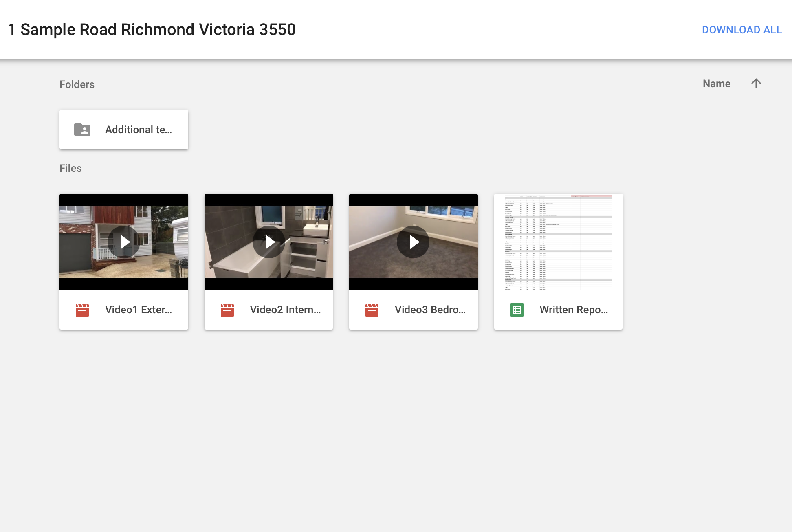Click the play icon overlay on Video2 Internal
792x532 pixels.
pyautogui.click(x=268, y=242)
